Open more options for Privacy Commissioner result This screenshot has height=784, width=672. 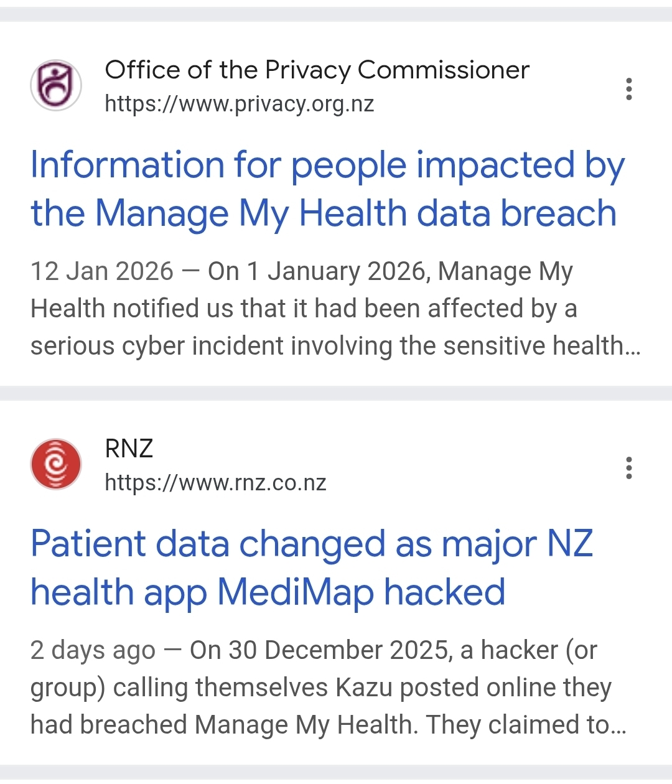[629, 89]
